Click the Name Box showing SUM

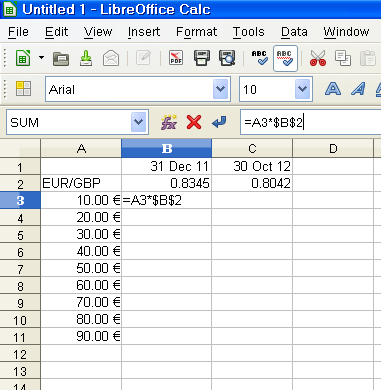pos(69,122)
